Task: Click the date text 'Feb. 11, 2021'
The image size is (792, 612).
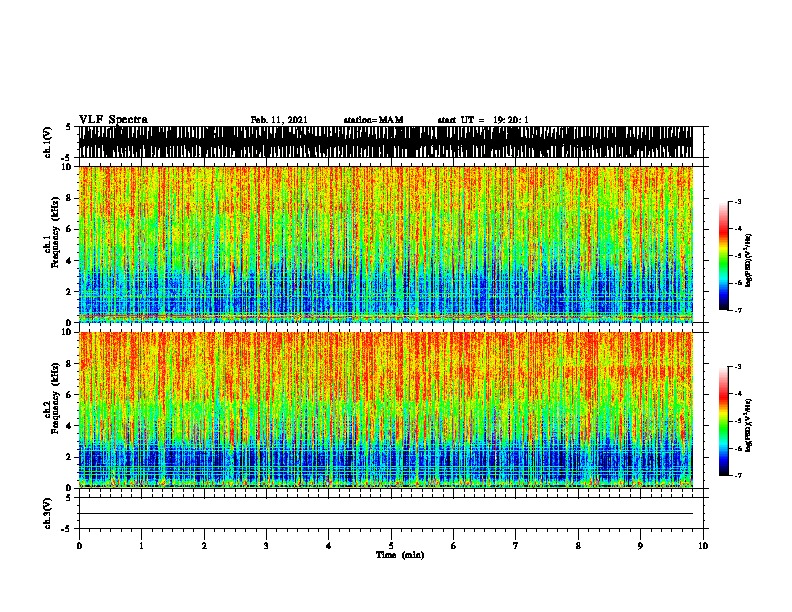Action: pos(279,120)
